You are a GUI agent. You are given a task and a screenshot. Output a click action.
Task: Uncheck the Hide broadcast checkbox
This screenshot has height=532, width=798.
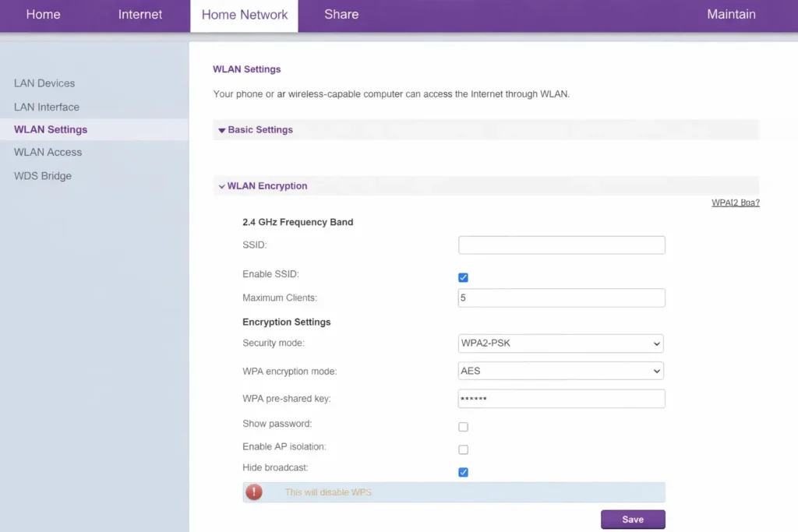463,473
